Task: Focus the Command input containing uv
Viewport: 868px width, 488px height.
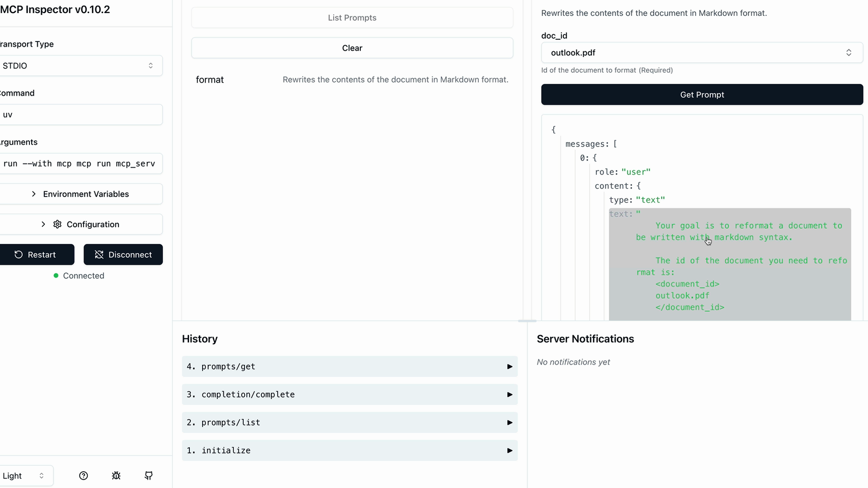Action: click(80, 114)
